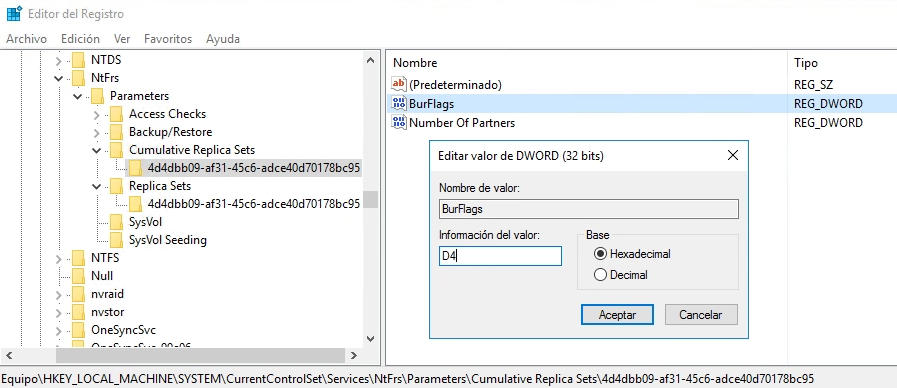Viewport: 897px width, 388px height.
Task: Click the Información del valor input field
Action: coord(500,256)
